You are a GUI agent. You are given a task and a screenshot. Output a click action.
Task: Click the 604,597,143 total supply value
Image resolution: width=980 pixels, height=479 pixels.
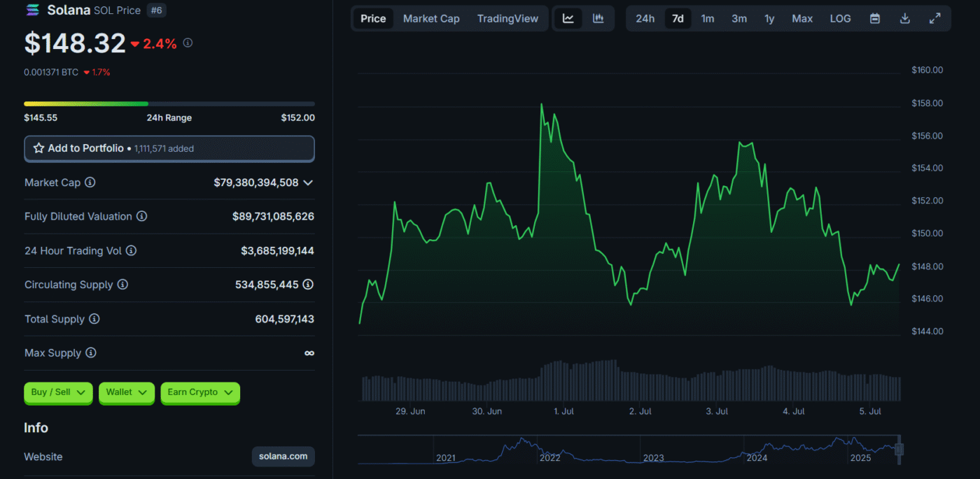[x=285, y=319]
